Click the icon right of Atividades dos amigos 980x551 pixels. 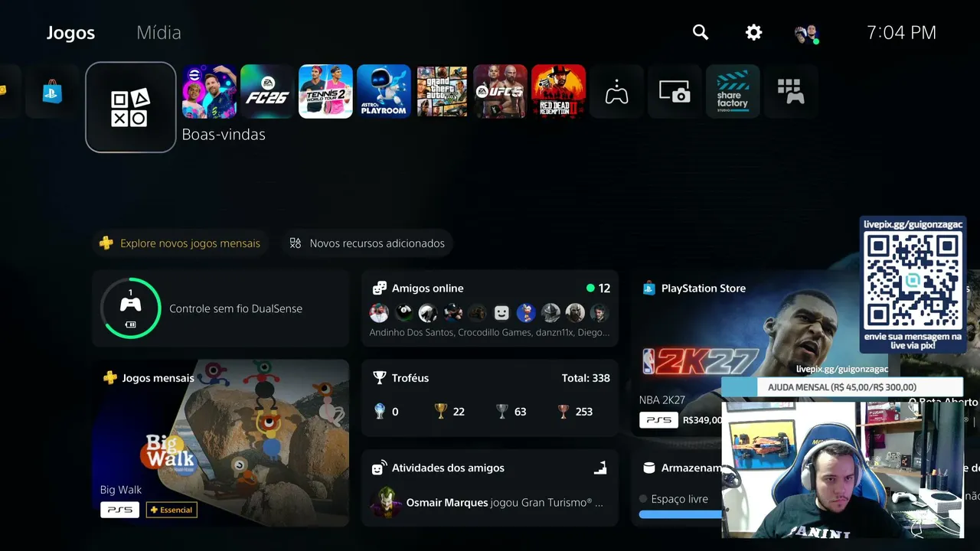pyautogui.click(x=600, y=468)
